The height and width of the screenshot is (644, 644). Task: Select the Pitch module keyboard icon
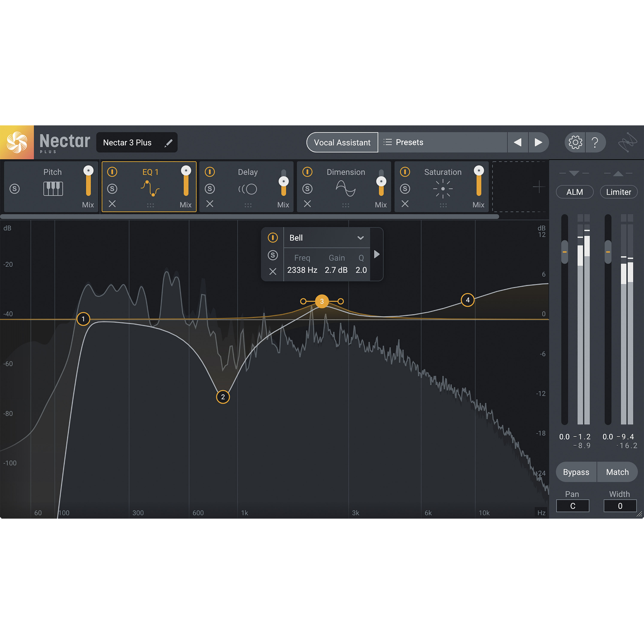[x=53, y=189]
